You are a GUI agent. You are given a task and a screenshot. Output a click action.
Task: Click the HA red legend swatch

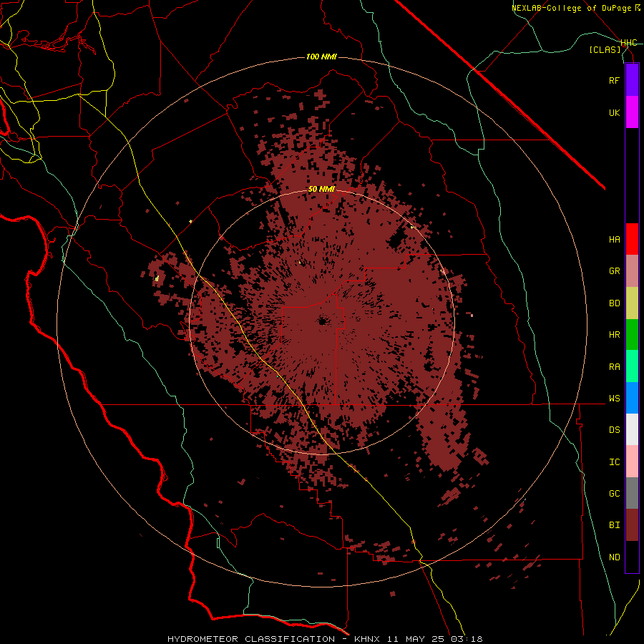click(x=632, y=239)
